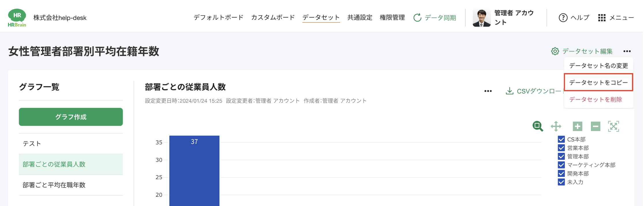This screenshot has width=644, height=206.
Task: Go to the デフォルトボード tab
Action: tap(218, 18)
